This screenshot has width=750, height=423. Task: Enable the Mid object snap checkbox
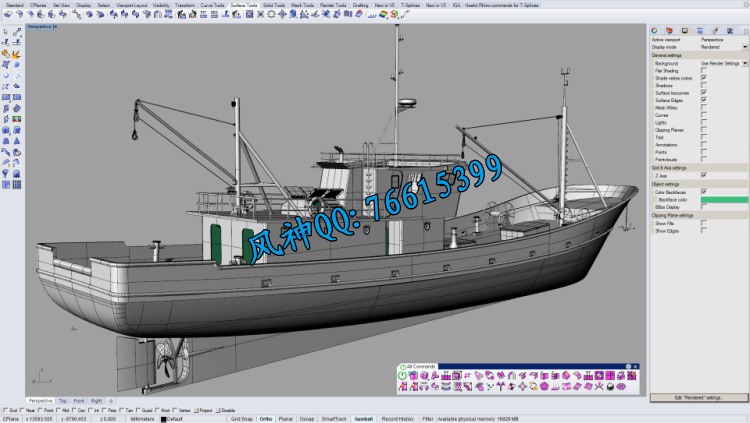click(x=58, y=410)
